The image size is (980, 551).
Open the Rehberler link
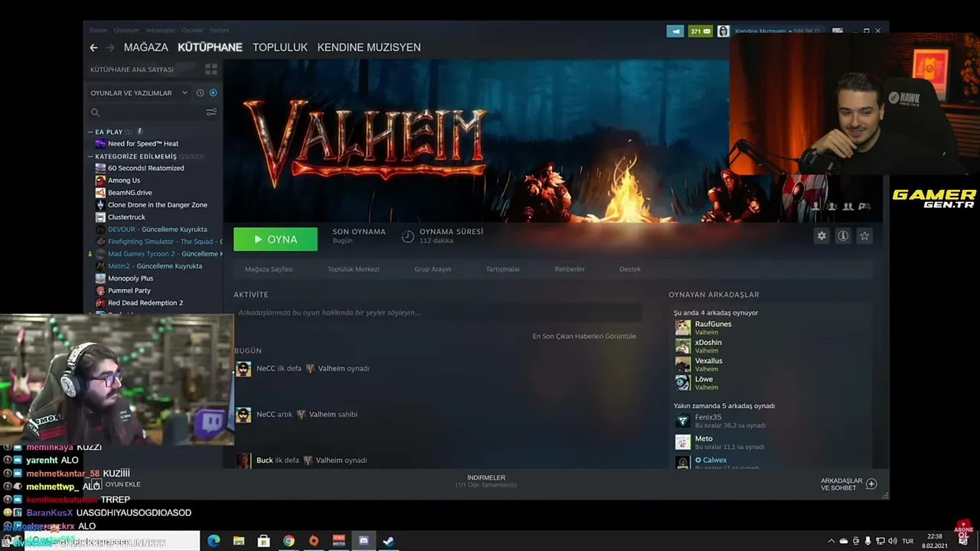570,269
